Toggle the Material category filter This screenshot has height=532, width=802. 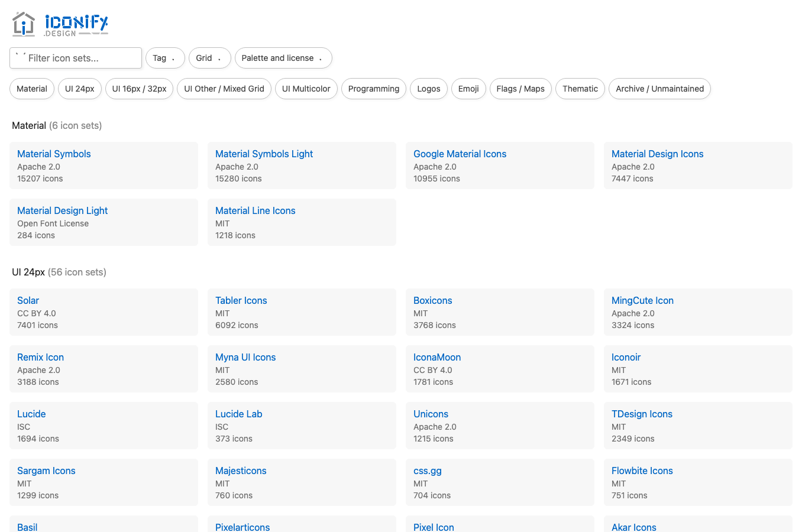coord(31,88)
